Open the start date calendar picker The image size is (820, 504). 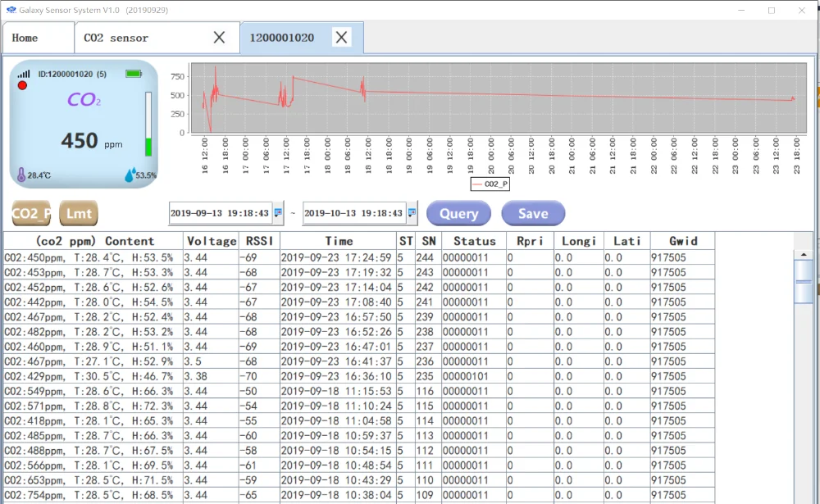point(277,213)
